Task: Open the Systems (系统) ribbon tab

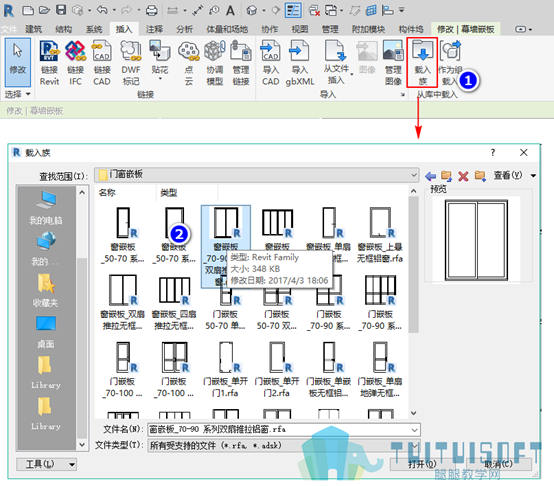Action: pos(94,29)
